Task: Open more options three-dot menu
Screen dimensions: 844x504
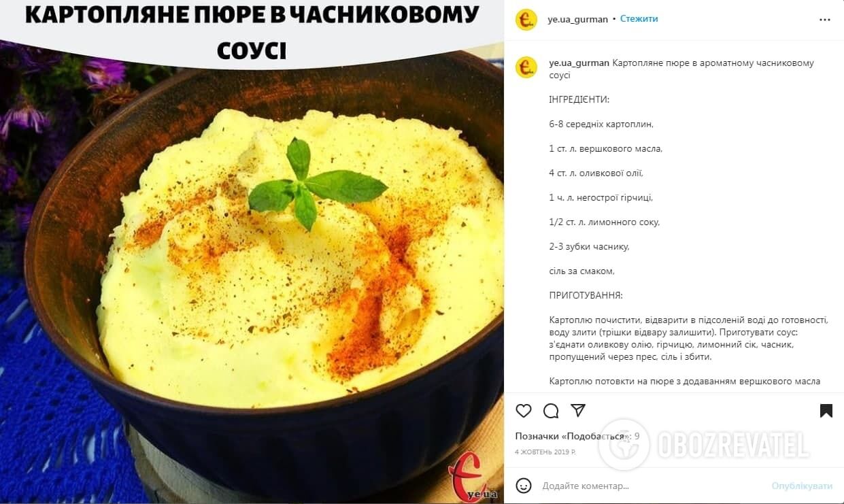Action: click(825, 20)
